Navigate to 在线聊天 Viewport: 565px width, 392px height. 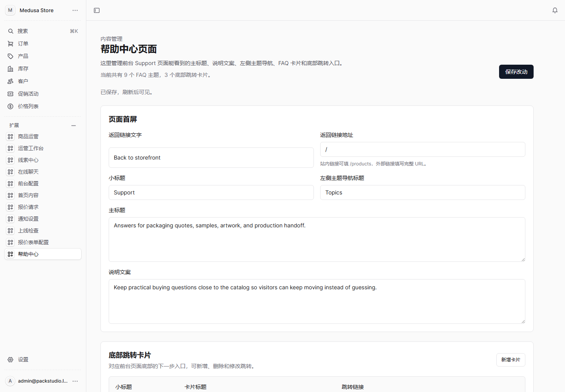click(x=43, y=172)
